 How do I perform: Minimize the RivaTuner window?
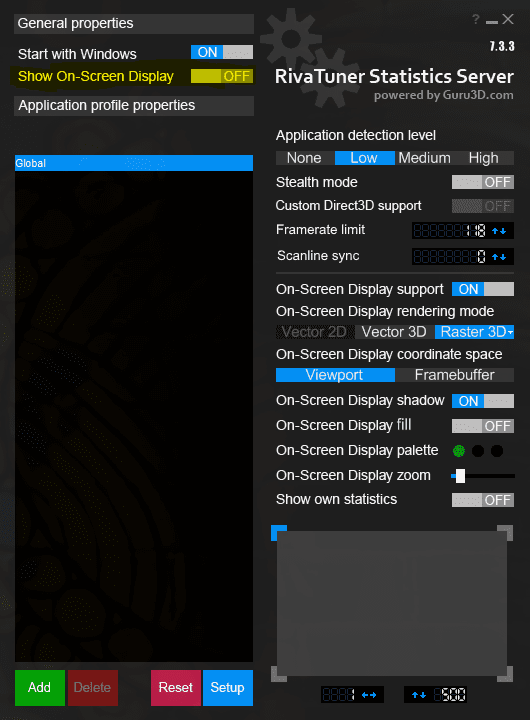[492, 22]
